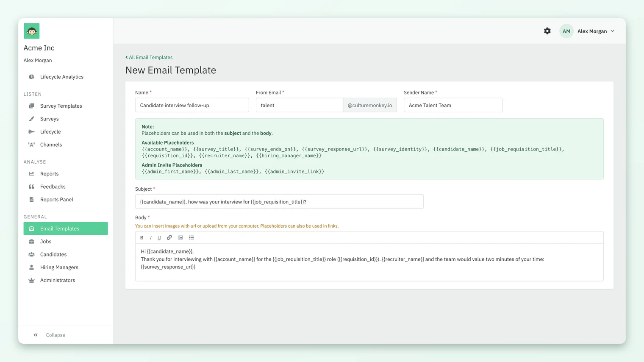The height and width of the screenshot is (362, 644).
Task: Open Lifecycle Analytics menu item
Action: [x=66, y=77]
